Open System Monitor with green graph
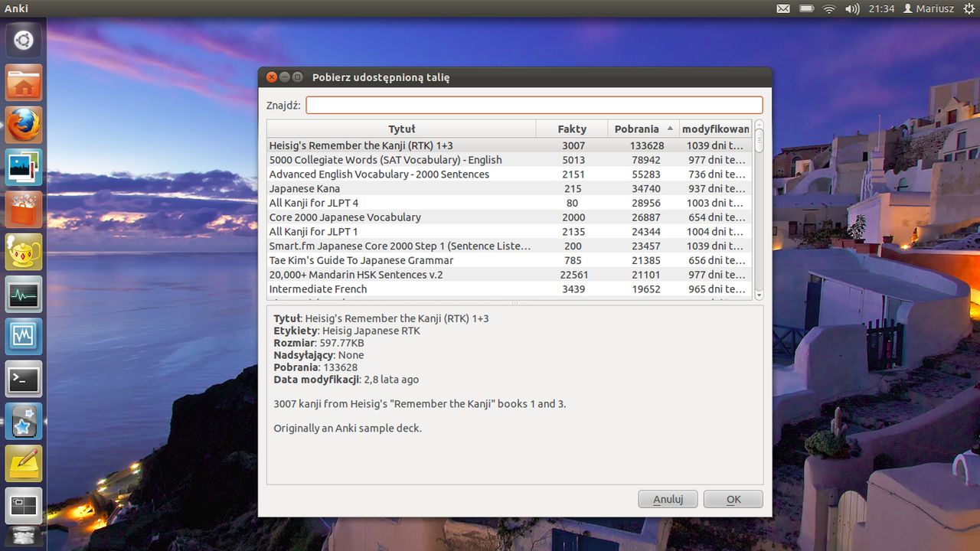The width and height of the screenshot is (980, 551). click(23, 295)
